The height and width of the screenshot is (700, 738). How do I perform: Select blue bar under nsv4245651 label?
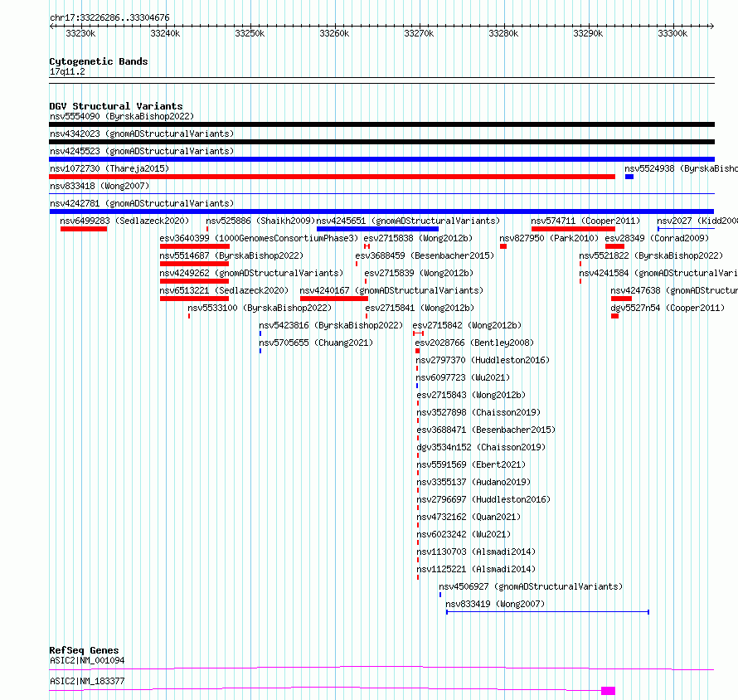[377, 229]
